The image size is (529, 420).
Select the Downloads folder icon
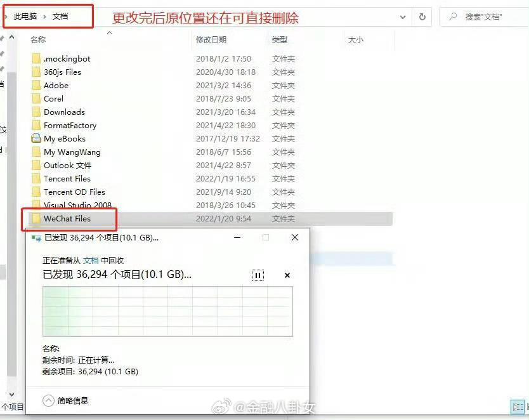tap(36, 112)
